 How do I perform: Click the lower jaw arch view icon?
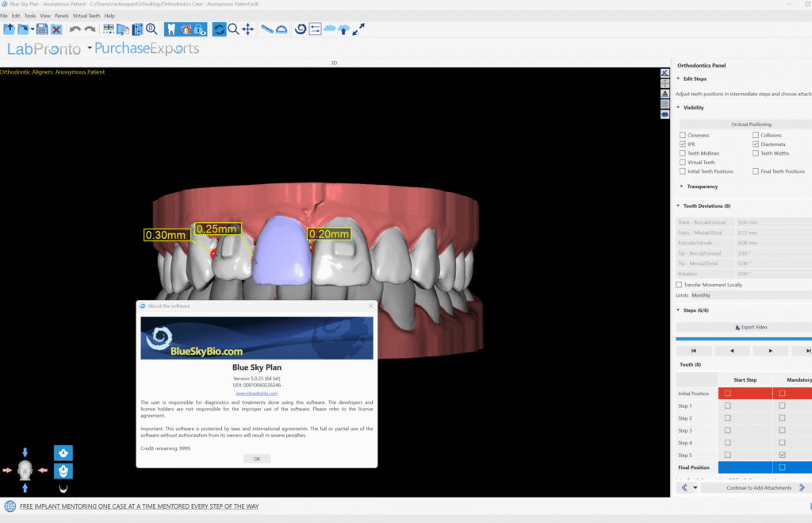pos(63,488)
